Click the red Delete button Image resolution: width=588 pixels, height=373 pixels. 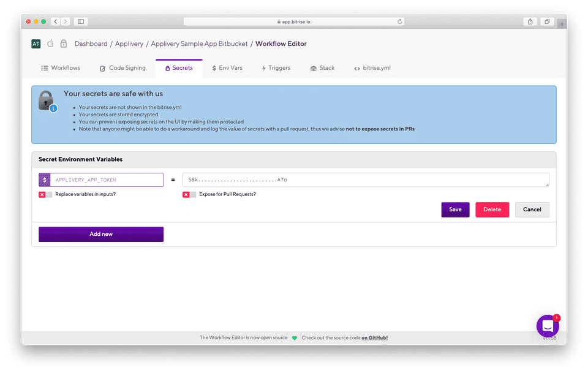coord(492,209)
